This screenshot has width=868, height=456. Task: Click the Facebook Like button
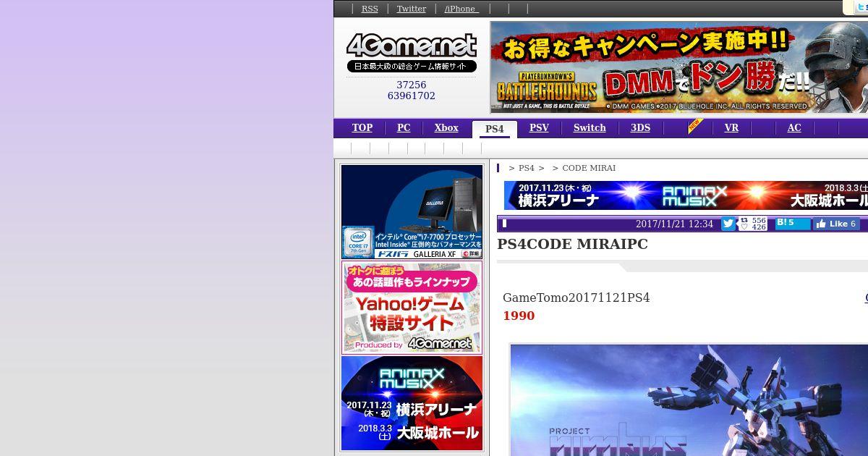pos(836,224)
